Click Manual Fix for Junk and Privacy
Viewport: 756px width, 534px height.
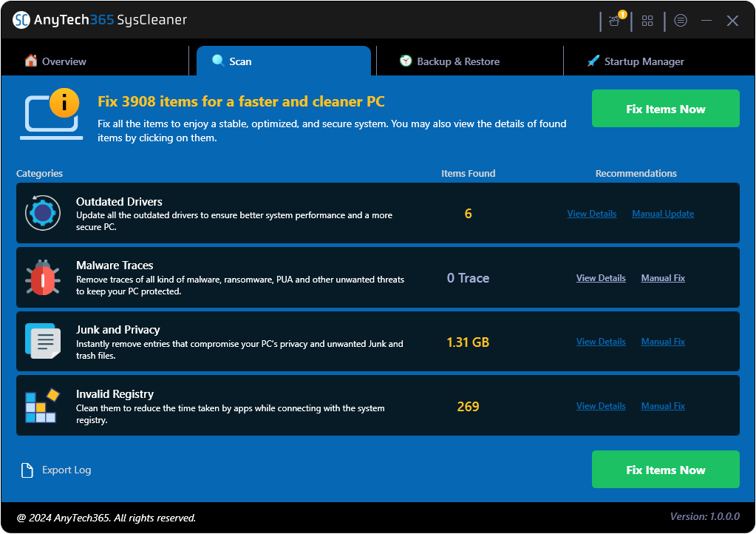(662, 341)
